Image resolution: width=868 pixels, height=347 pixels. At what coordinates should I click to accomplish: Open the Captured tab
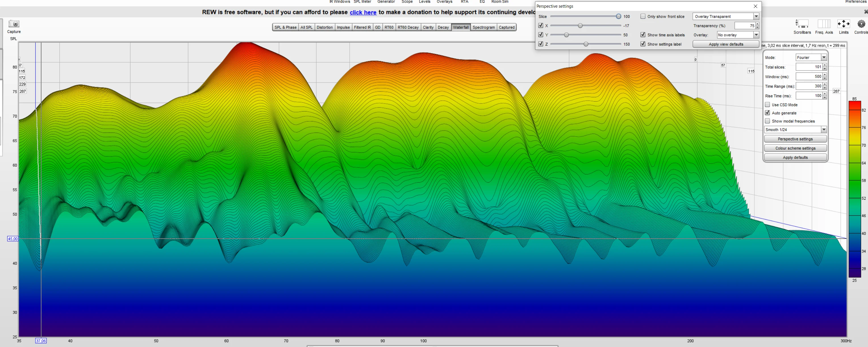coord(506,27)
